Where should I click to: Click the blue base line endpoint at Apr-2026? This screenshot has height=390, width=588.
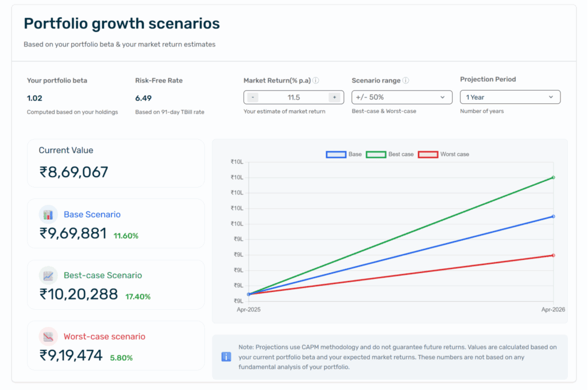tap(553, 216)
